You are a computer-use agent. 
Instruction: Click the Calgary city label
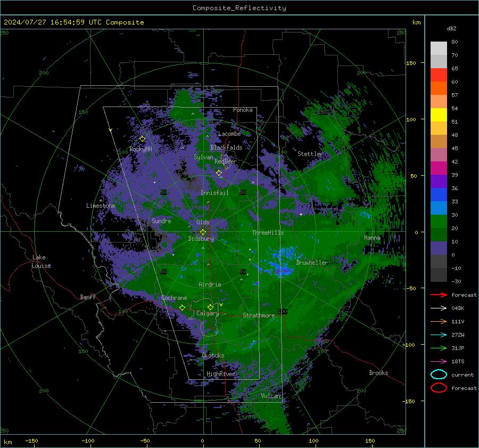(x=208, y=313)
